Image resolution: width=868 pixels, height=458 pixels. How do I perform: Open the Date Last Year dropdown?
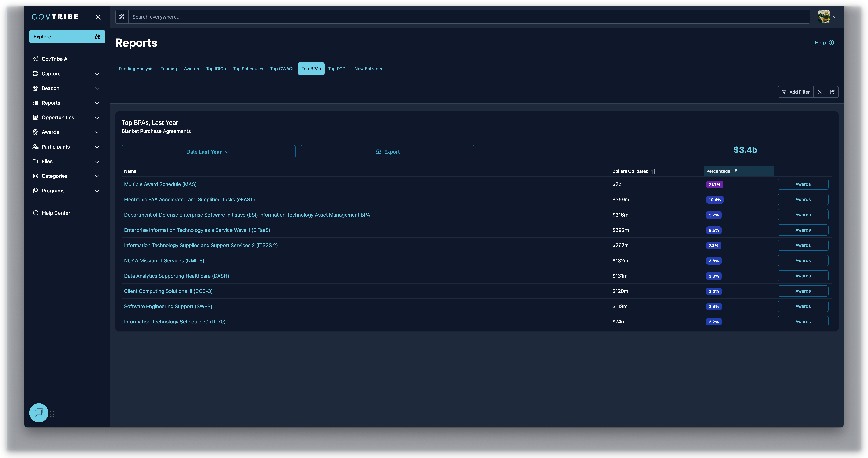pos(208,152)
